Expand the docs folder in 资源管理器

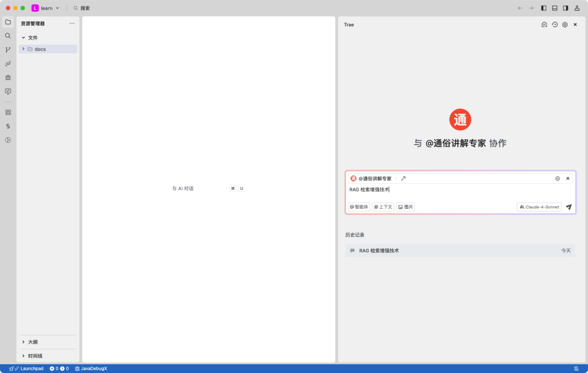pos(23,48)
